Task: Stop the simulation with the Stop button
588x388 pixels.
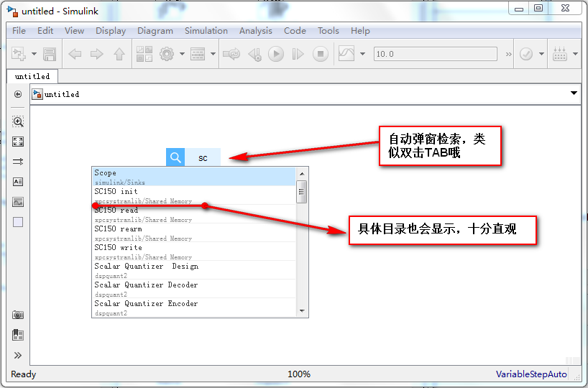Action: tap(321, 54)
